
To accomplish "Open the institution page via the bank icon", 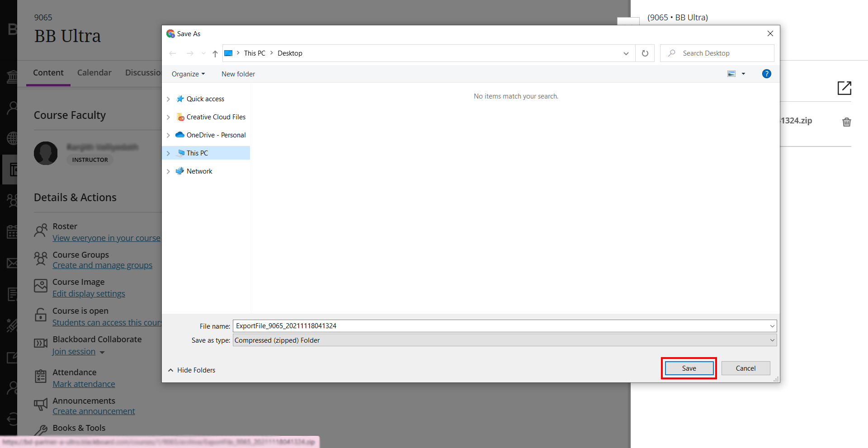I will (11, 76).
